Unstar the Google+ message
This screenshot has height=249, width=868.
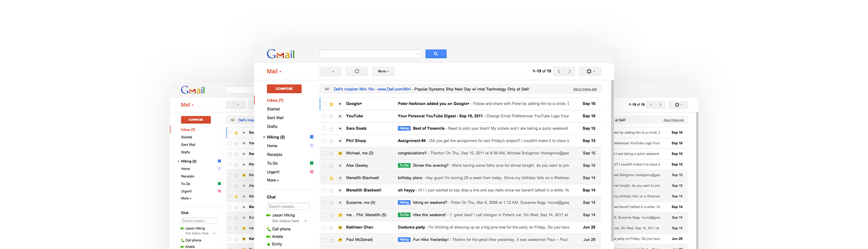tap(331, 104)
